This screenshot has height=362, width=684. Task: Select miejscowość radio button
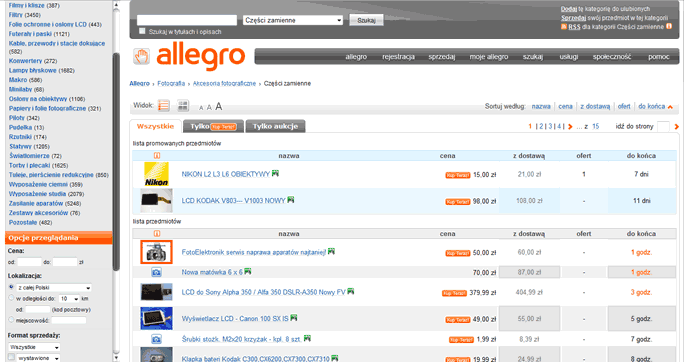[x=11, y=320]
